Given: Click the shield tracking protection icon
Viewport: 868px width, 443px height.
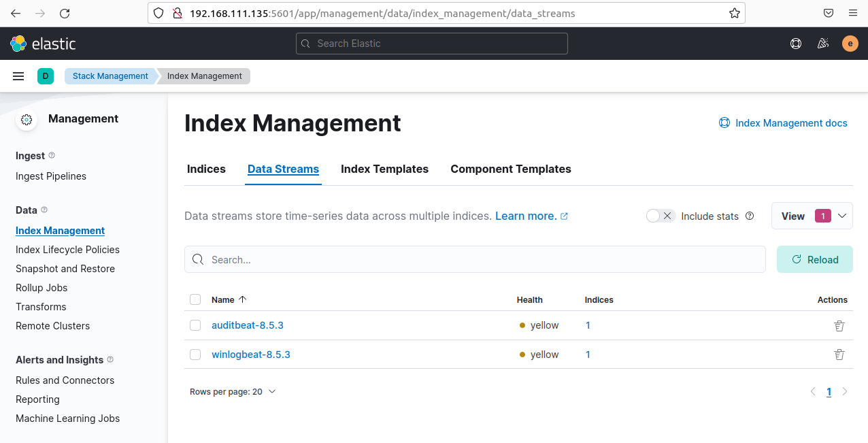Looking at the screenshot, I should [x=158, y=13].
